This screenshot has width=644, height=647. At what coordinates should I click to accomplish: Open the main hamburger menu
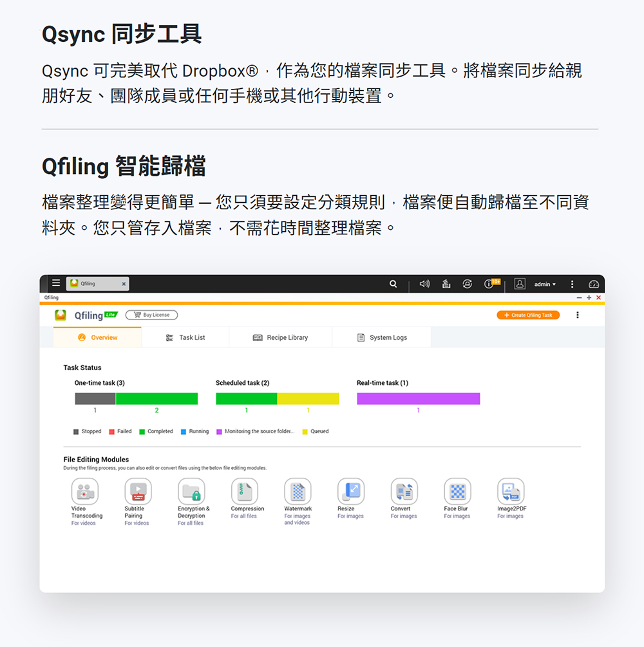[x=56, y=283]
